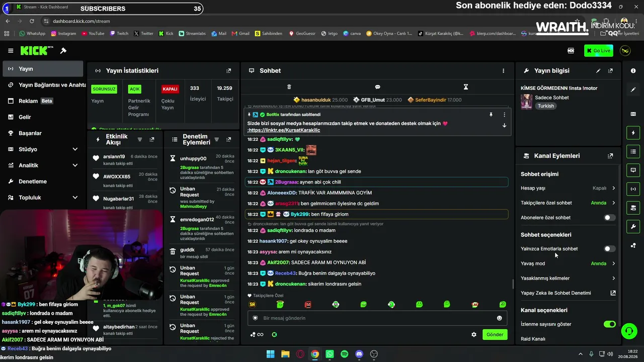
Task: Click the speech bubble icon in chat toolbar
Action: pyautogui.click(x=377, y=87)
